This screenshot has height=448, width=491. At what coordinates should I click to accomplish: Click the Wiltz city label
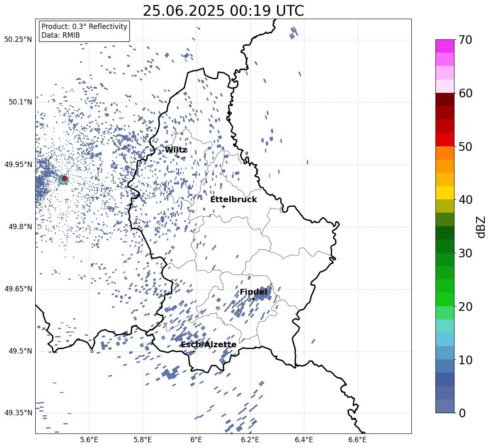[x=176, y=150]
